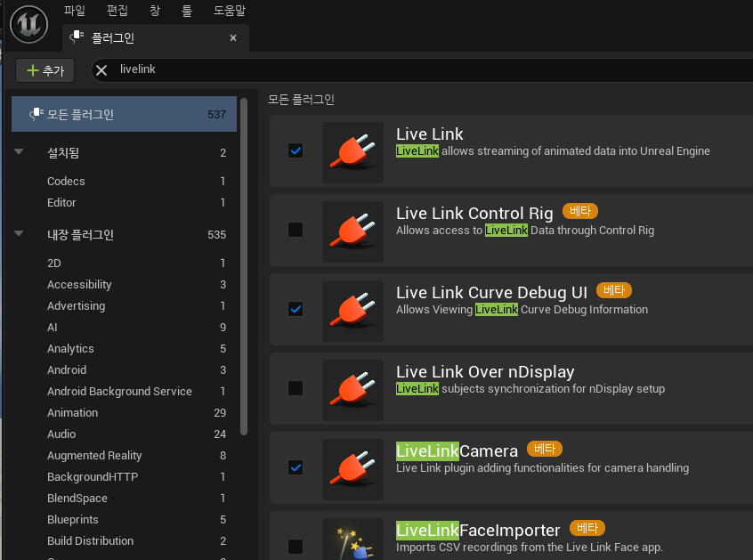Click the category list vertical scrollbar
Viewport: 753px width, 560px height.
[x=244, y=266]
